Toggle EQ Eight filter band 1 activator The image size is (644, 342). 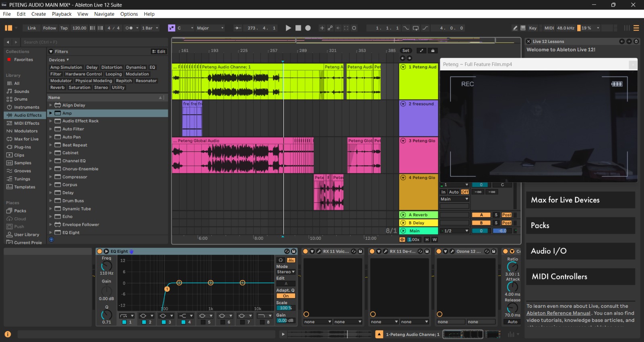[124, 322]
